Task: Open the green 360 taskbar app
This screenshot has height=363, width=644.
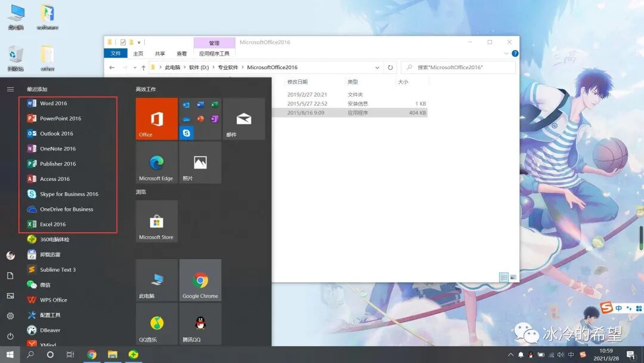Action: [134, 355]
